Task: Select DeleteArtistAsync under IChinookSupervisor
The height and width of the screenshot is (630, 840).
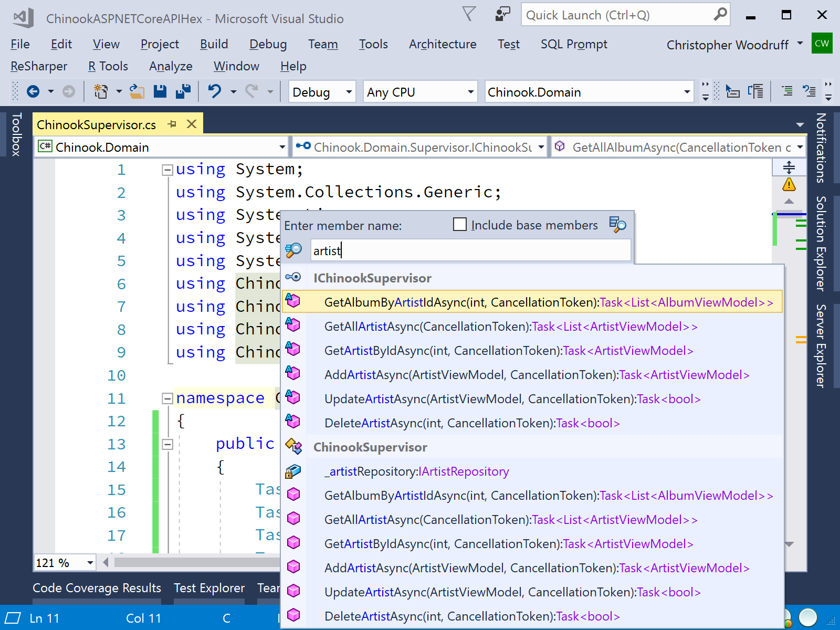Action: tap(532, 423)
